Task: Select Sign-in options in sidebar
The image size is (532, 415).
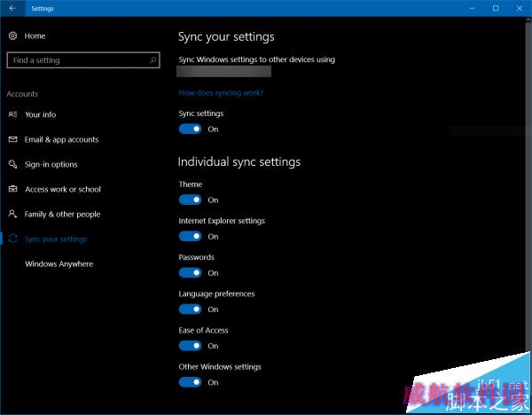Action: point(51,164)
